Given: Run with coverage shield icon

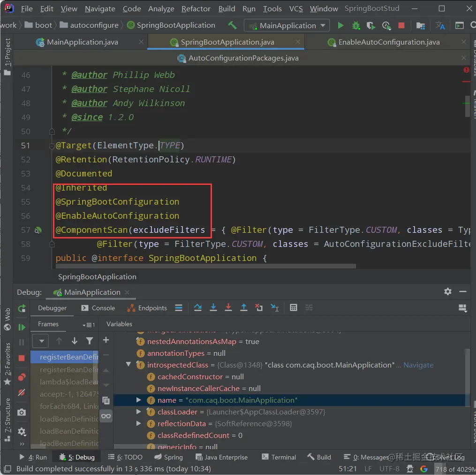Looking at the screenshot, I should coord(370,25).
